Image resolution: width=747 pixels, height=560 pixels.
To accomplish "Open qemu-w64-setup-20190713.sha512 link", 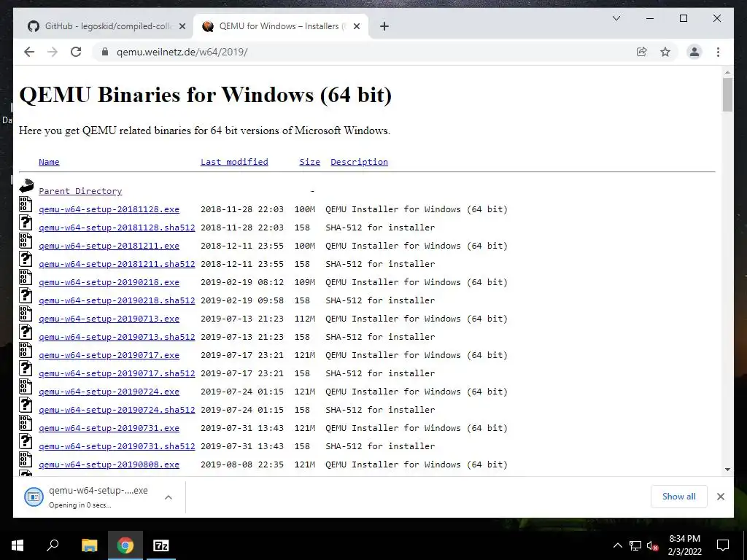I will pos(117,337).
